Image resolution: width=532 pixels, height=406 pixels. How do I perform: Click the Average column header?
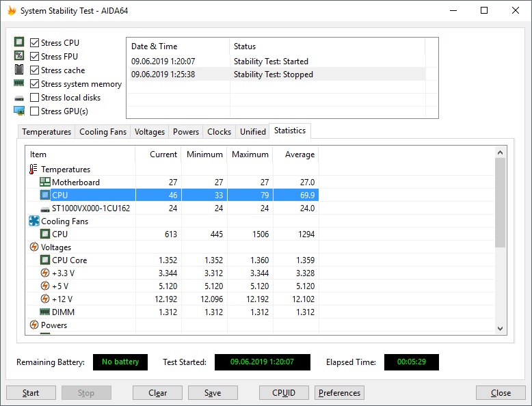[x=296, y=154]
